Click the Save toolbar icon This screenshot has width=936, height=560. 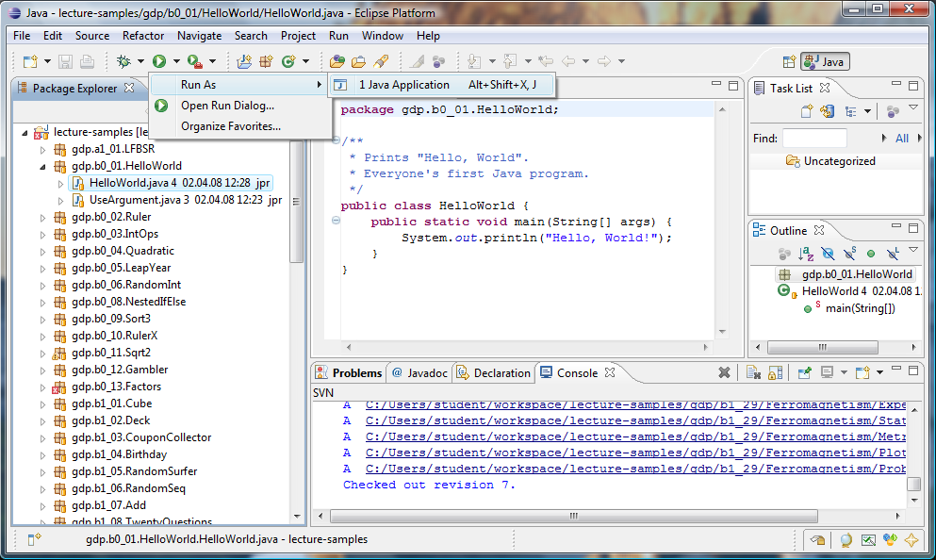click(x=65, y=61)
